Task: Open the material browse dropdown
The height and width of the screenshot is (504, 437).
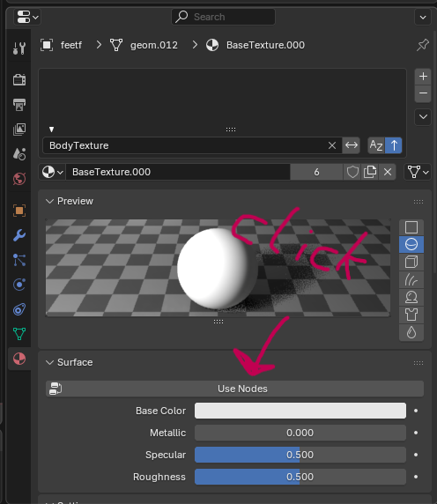Action: point(52,172)
